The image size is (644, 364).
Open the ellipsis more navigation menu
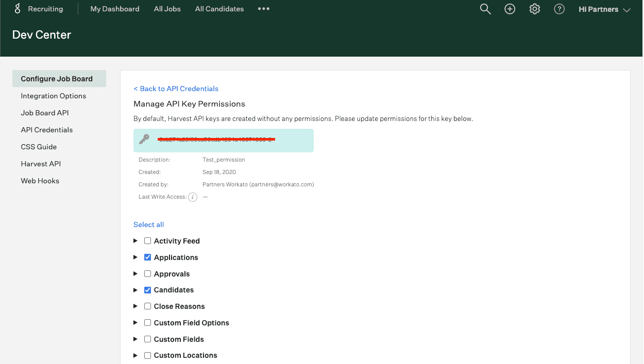click(x=263, y=9)
